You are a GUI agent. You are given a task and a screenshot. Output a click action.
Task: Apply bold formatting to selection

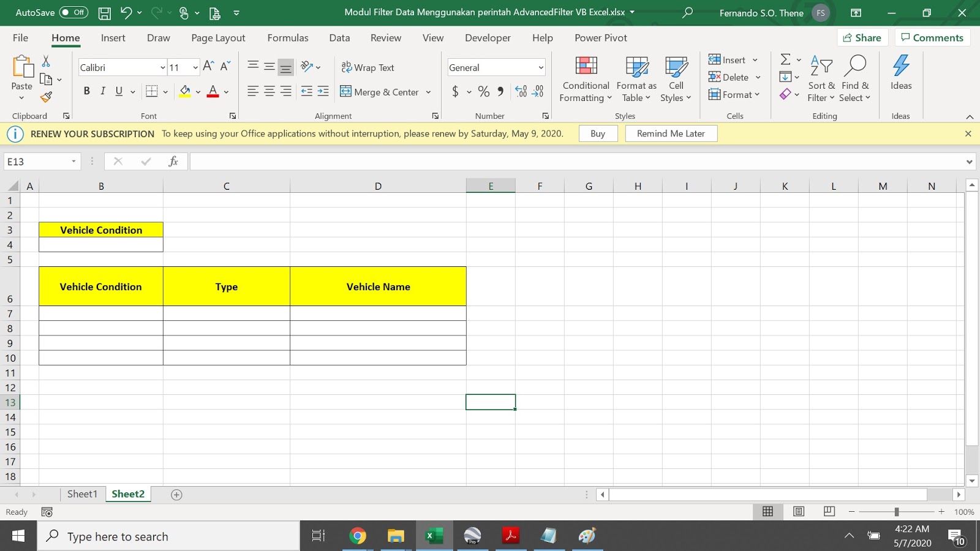click(x=86, y=91)
